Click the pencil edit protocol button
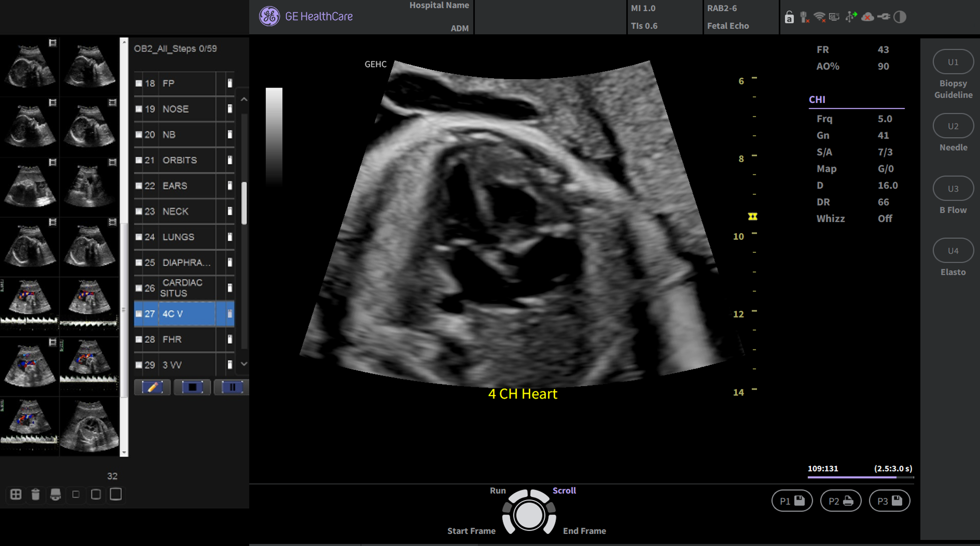Image resolution: width=980 pixels, height=546 pixels. (x=152, y=387)
